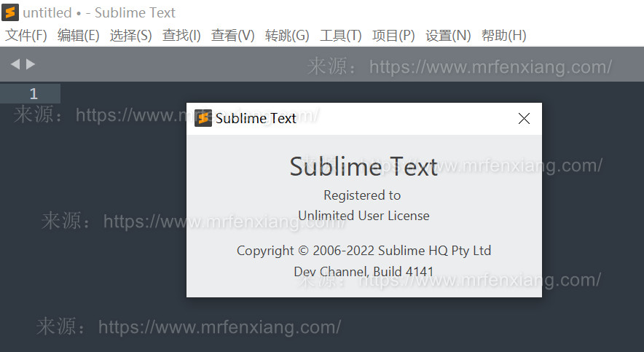Open the 文件(F) menu
The image size is (644, 352).
[26, 35]
